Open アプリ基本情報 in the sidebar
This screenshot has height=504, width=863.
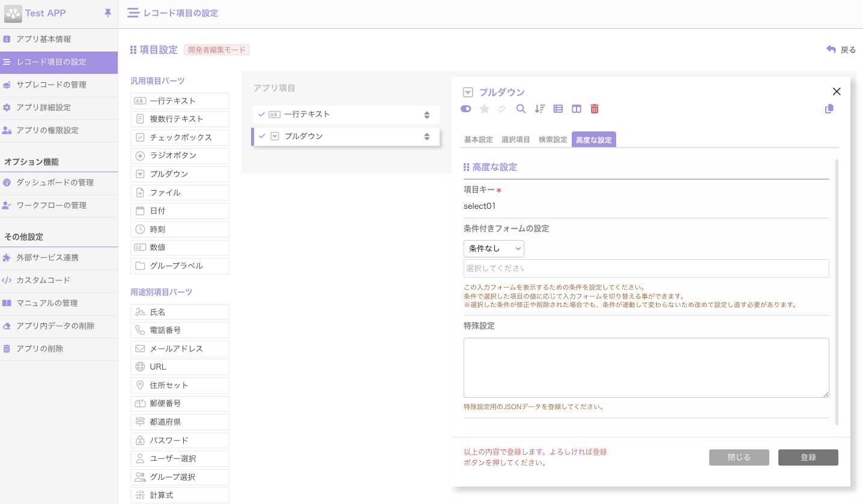[59, 39]
